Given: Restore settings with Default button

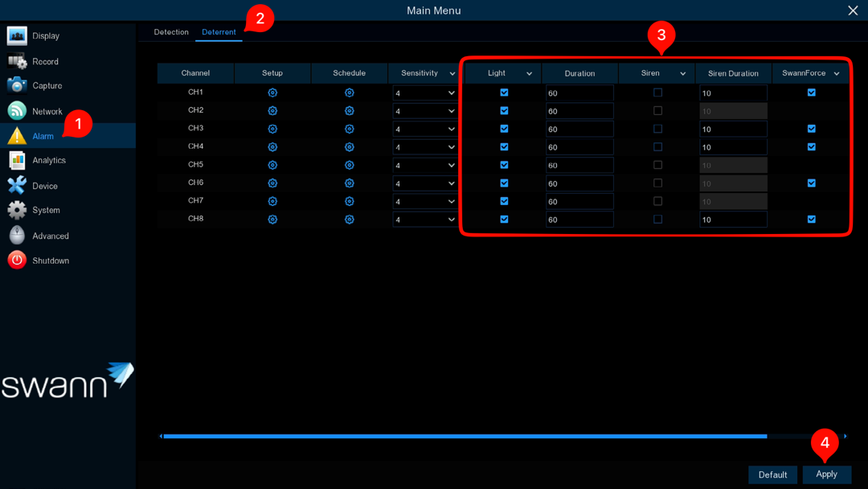Looking at the screenshot, I should coord(773,475).
